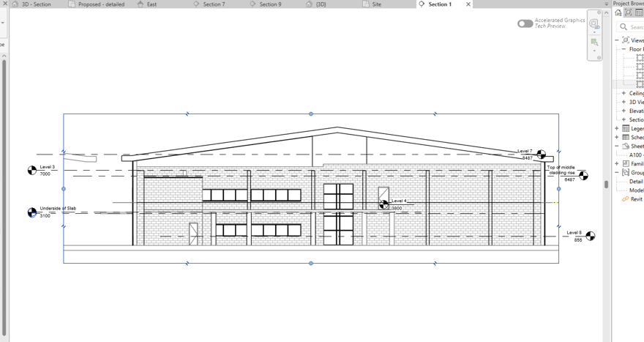Open the steering wheel dropdown arrow
644x342 pixels.
pyautogui.click(x=594, y=32)
